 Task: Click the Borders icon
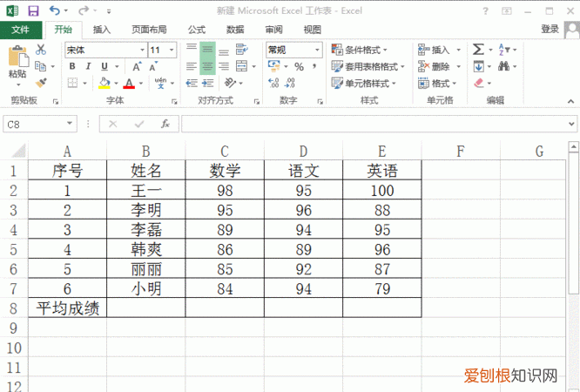73,83
